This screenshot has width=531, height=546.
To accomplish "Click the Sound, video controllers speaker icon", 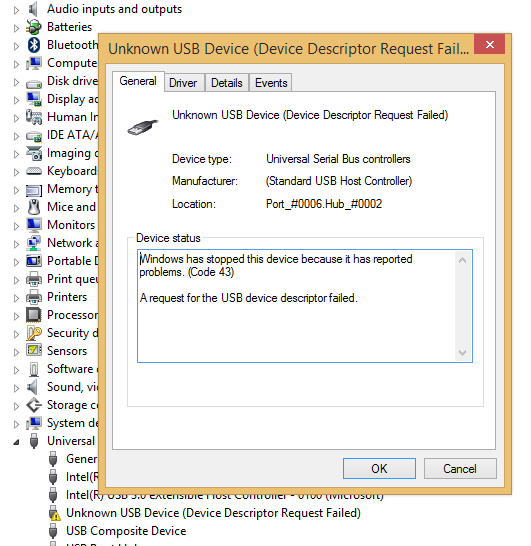I will click(32, 387).
